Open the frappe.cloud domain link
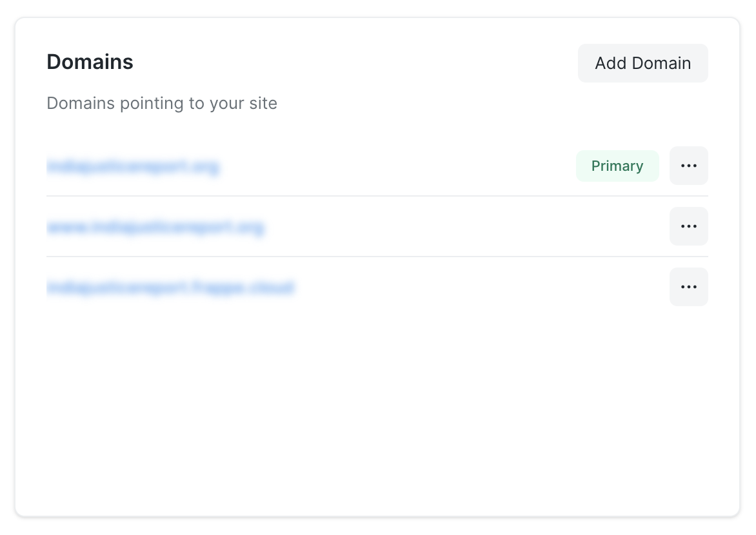 171,287
